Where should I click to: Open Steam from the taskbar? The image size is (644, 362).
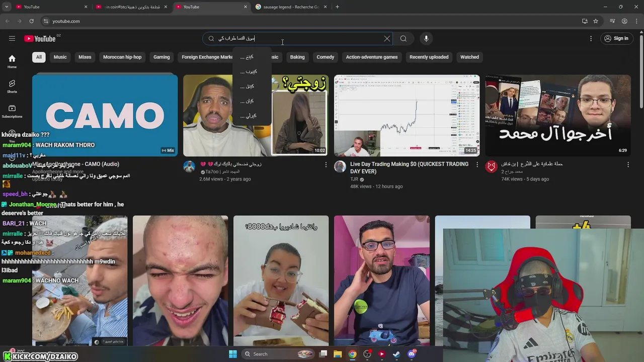click(396, 354)
